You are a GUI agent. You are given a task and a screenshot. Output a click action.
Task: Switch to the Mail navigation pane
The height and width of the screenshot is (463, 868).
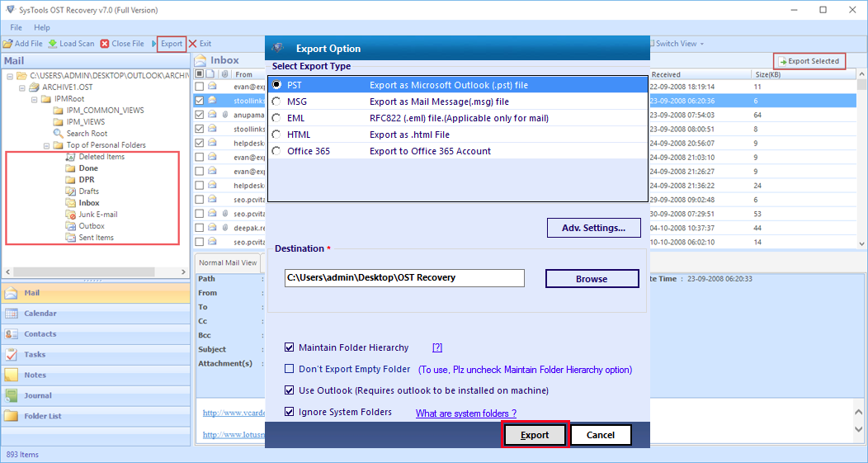[x=96, y=293]
